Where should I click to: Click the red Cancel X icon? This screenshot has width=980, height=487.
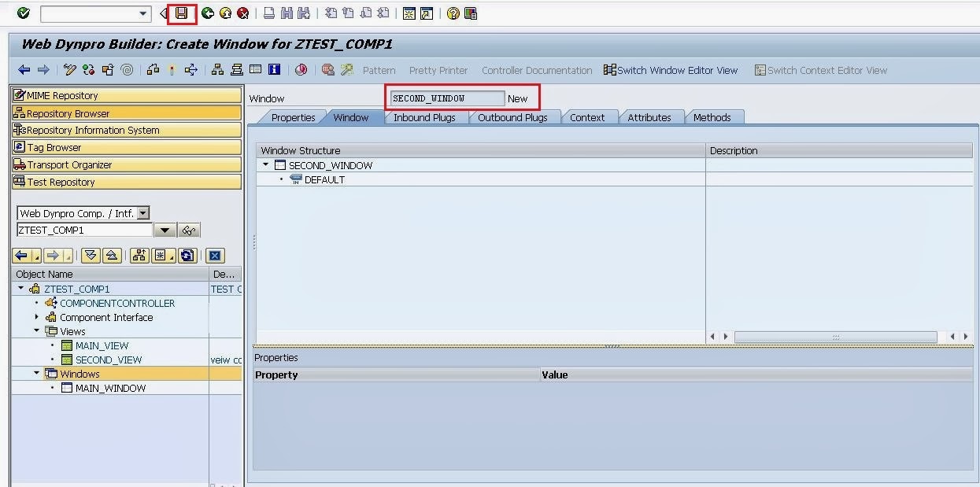pyautogui.click(x=243, y=13)
